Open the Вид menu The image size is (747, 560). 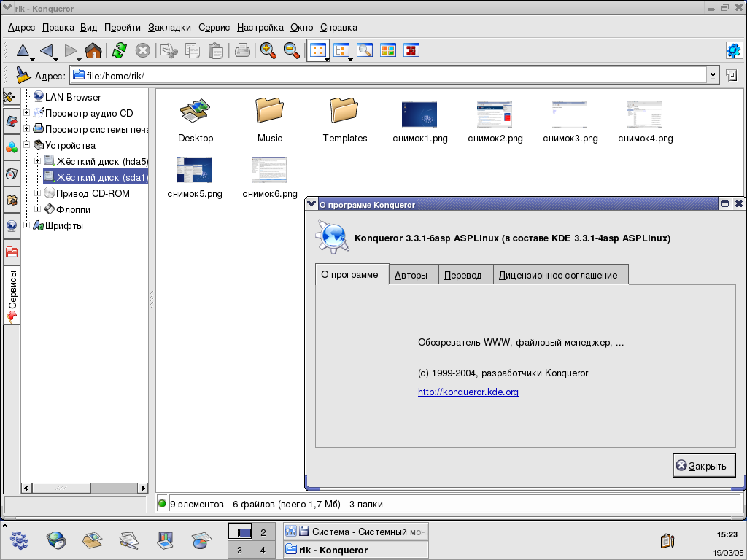[88, 28]
